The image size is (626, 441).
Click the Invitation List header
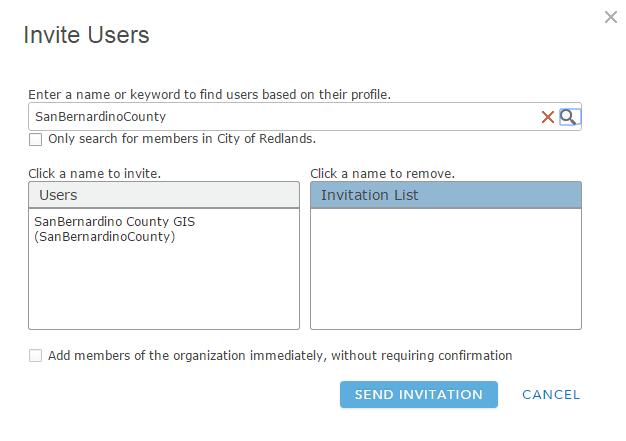(445, 195)
